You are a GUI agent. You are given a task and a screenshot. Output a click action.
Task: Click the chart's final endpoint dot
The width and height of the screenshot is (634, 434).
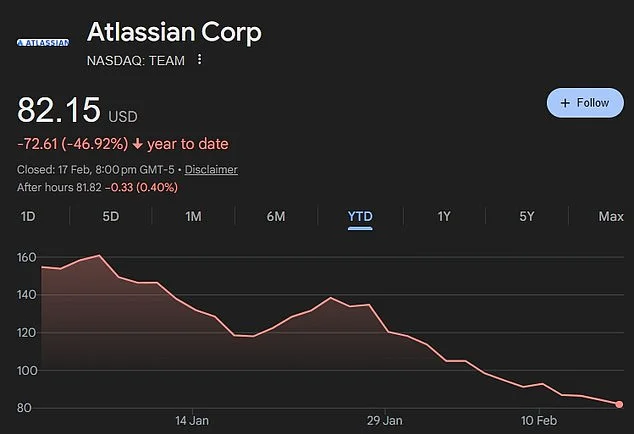point(619,404)
